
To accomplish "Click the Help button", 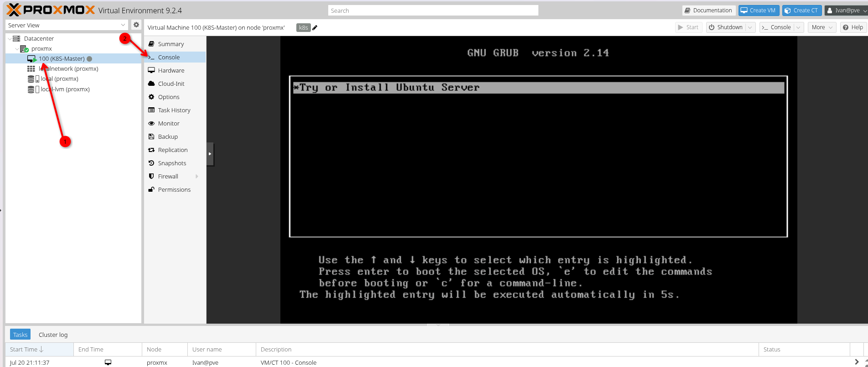I will coord(853,27).
